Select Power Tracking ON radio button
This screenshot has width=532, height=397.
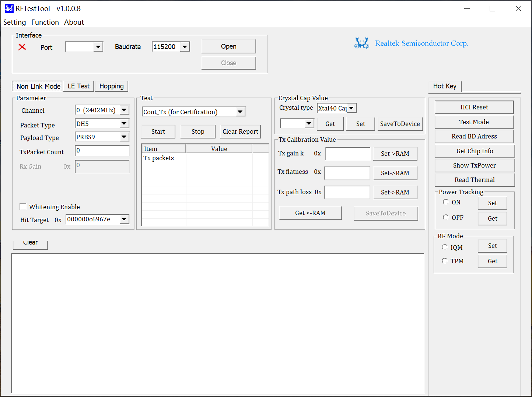[x=445, y=202]
